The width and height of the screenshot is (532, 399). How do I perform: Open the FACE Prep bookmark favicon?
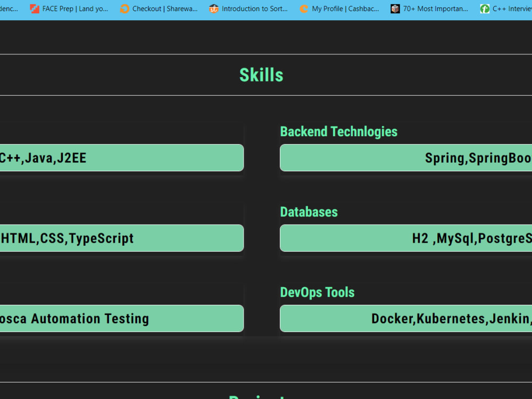(x=35, y=9)
